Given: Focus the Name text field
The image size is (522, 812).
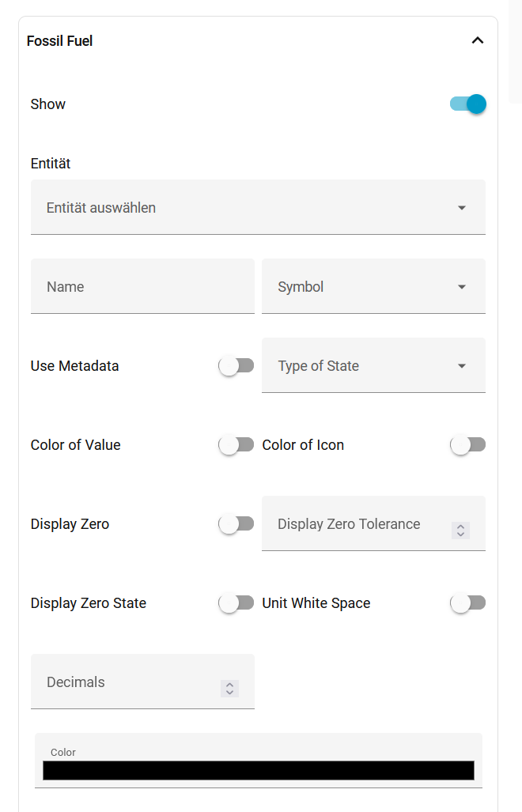Looking at the screenshot, I should pyautogui.click(x=142, y=286).
